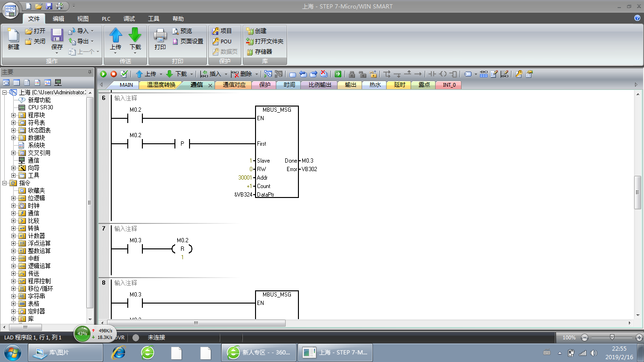Open Internet Explorer from the taskbar

(118, 352)
